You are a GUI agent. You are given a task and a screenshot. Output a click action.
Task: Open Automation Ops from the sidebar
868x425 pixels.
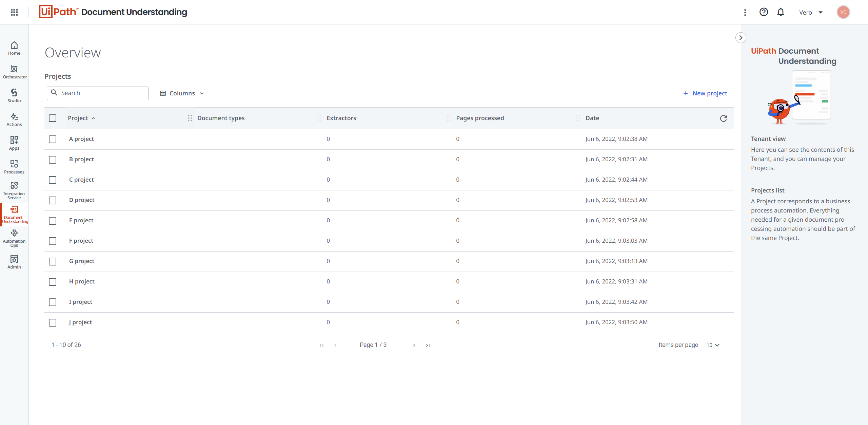tap(14, 238)
